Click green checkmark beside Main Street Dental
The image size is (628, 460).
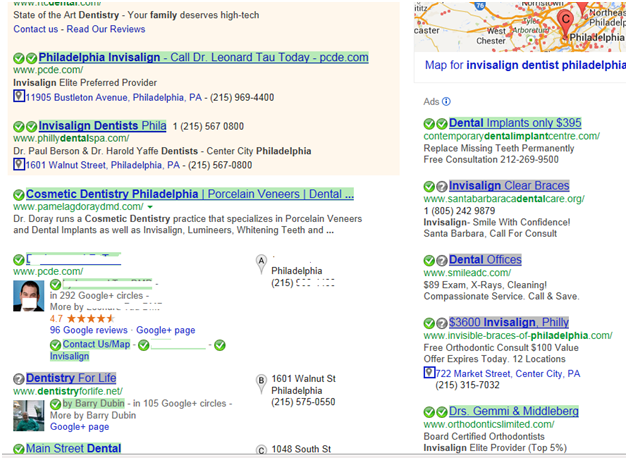(18, 449)
